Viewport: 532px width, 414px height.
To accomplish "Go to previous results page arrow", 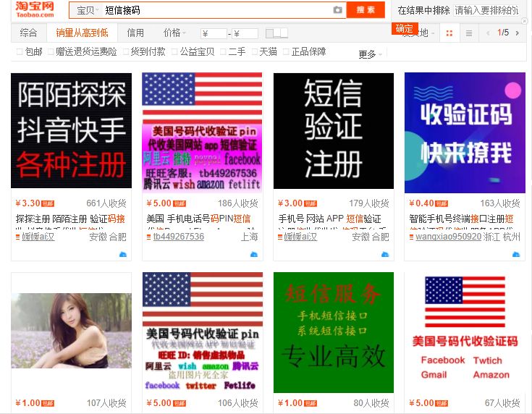I will (488, 33).
